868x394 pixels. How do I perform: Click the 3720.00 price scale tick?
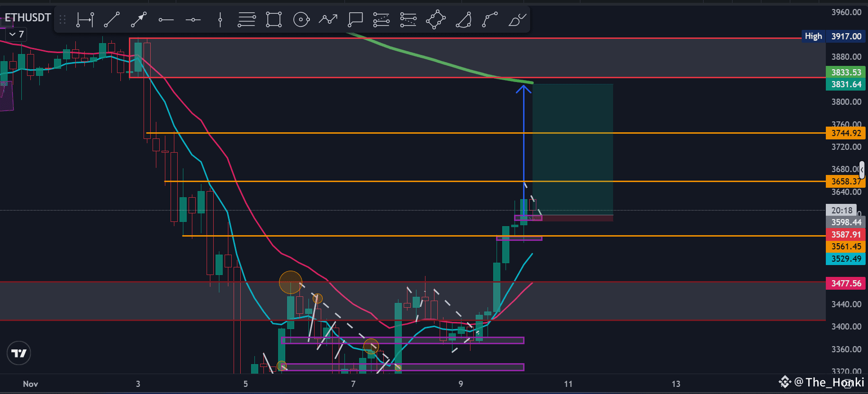point(846,147)
